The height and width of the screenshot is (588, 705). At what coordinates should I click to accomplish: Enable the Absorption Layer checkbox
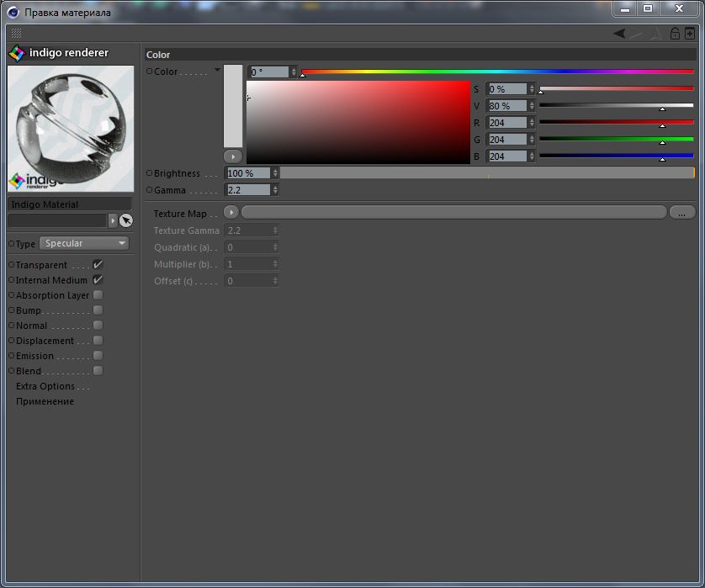pyautogui.click(x=98, y=295)
